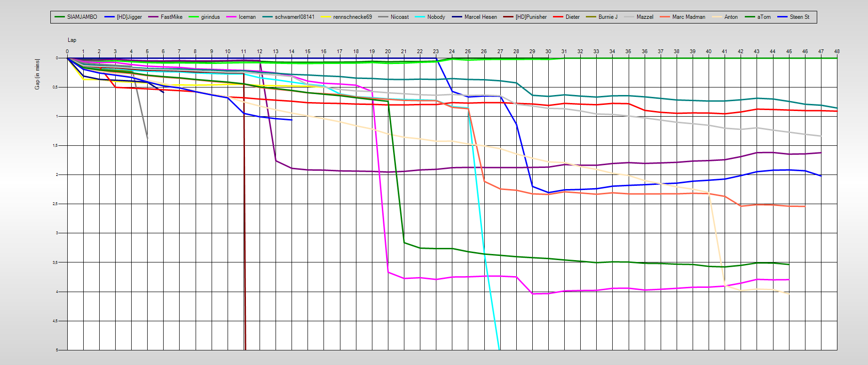Click the red Dieter legend swatch
868x365 pixels.
(558, 17)
